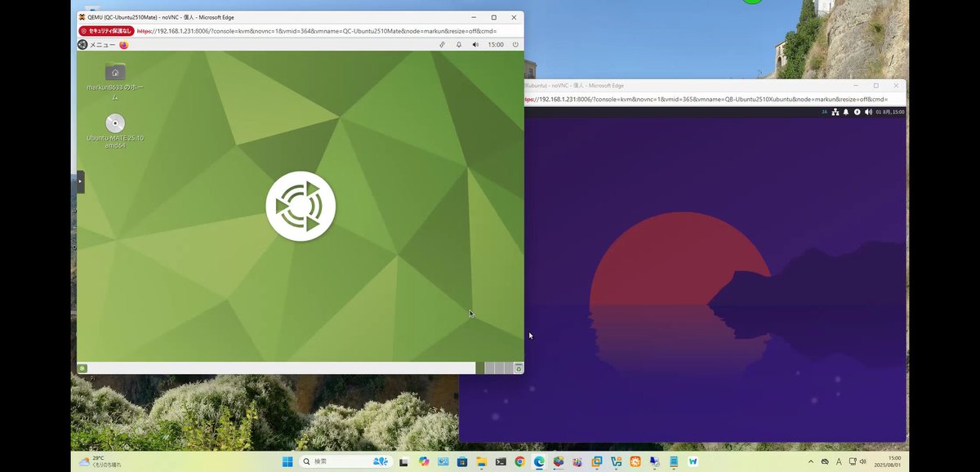Viewport: 980px width, 472px height.
Task: Click the IME input mode A indicator
Action: 839,461
